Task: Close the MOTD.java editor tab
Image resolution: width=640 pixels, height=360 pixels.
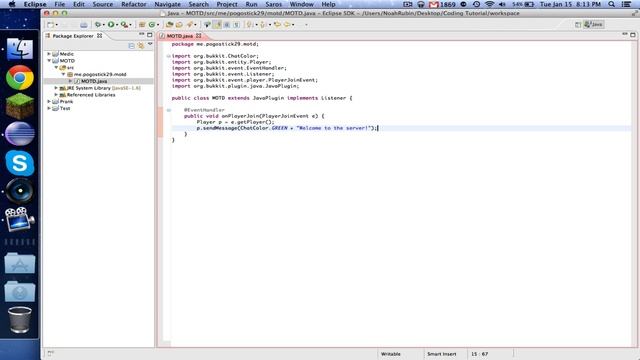Action: [x=199, y=36]
